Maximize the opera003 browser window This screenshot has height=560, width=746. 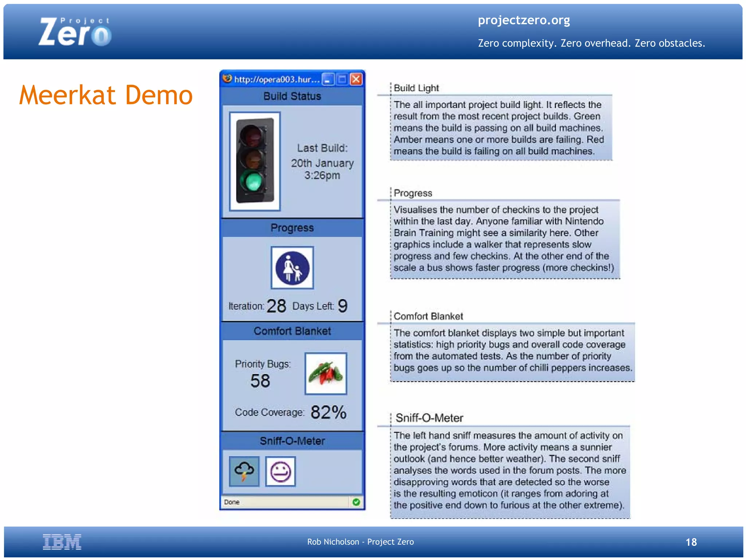click(342, 79)
